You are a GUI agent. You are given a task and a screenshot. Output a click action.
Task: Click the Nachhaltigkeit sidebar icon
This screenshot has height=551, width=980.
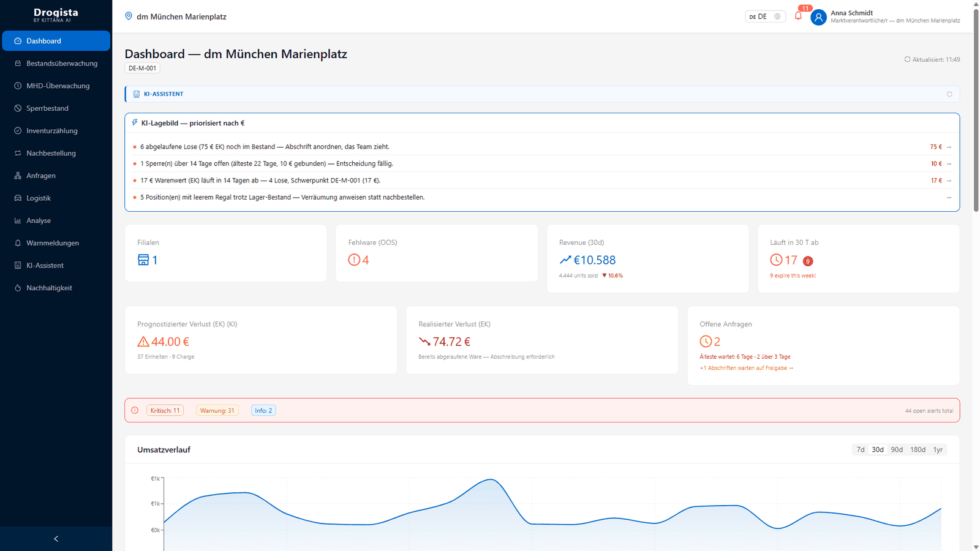tap(18, 288)
